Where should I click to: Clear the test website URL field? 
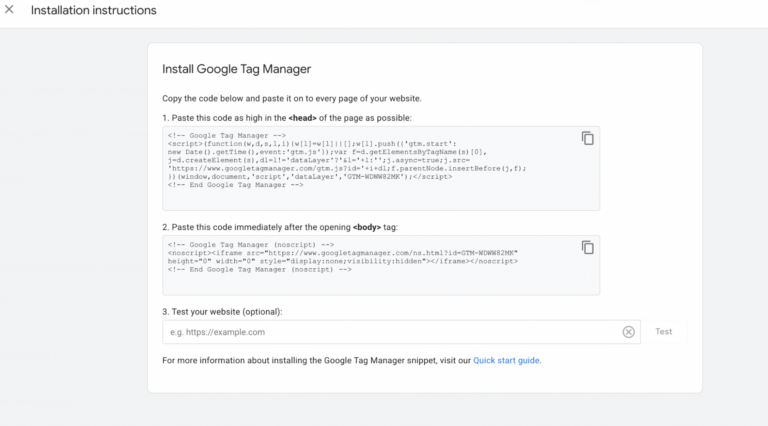point(628,332)
